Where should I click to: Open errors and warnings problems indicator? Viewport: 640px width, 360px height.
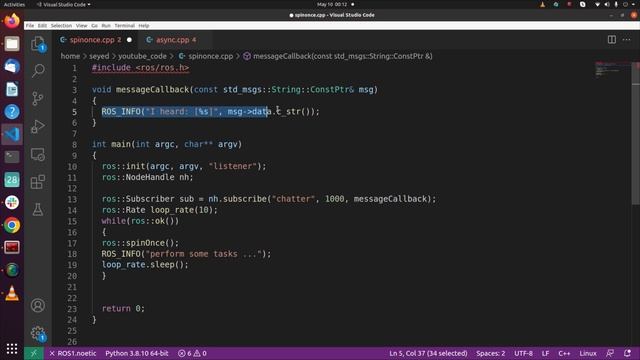(192, 353)
